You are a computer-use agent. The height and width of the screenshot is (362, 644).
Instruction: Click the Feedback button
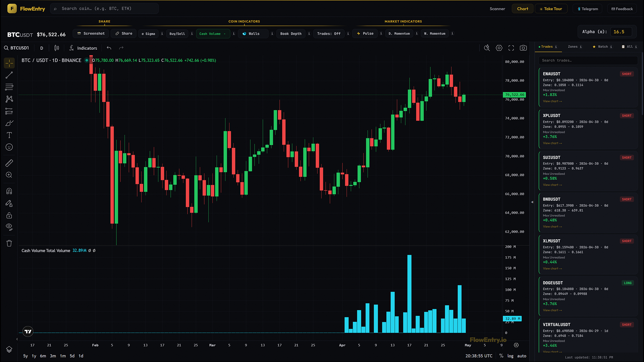coord(622,9)
